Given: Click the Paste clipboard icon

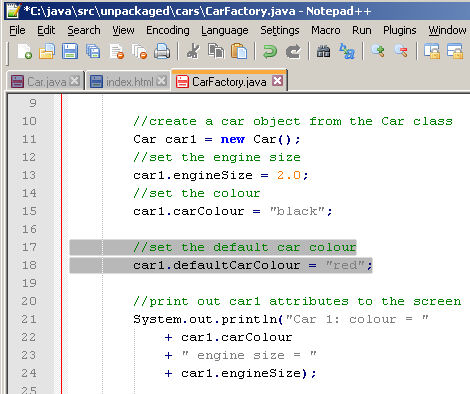Looking at the screenshot, I should tap(239, 52).
